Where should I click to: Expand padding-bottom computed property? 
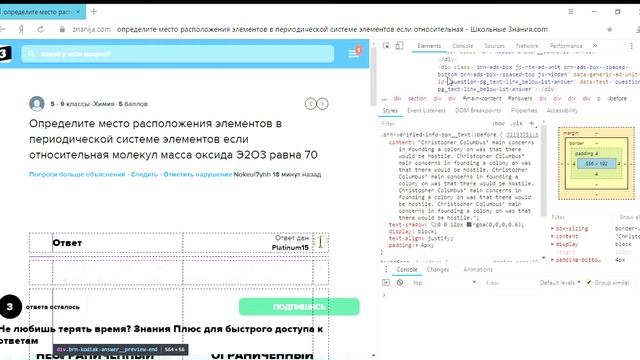pyautogui.click(x=553, y=260)
